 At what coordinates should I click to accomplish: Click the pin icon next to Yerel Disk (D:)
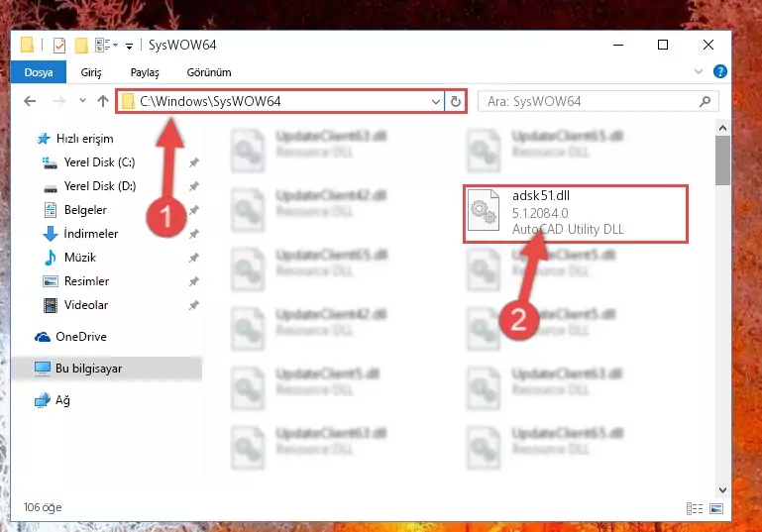click(194, 186)
